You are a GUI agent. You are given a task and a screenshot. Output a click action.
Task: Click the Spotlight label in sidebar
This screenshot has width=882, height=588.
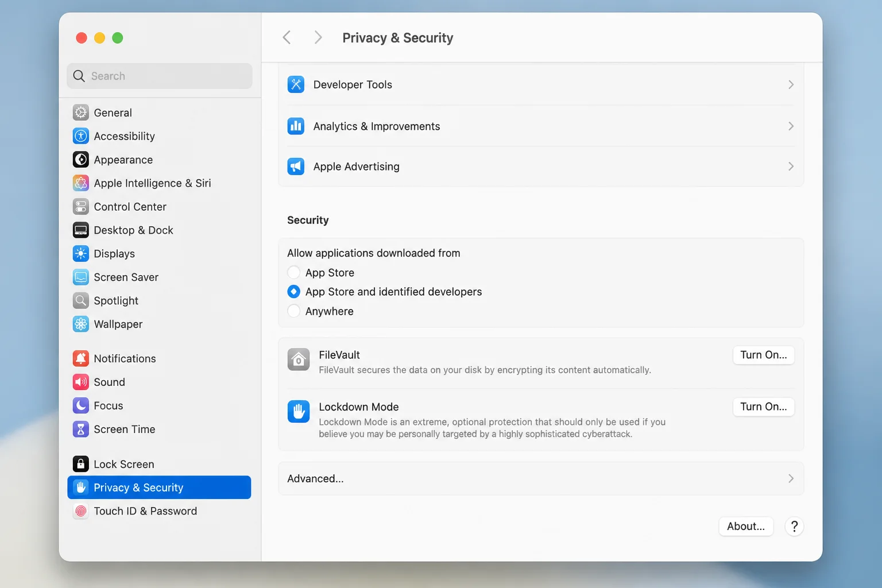pos(116,301)
